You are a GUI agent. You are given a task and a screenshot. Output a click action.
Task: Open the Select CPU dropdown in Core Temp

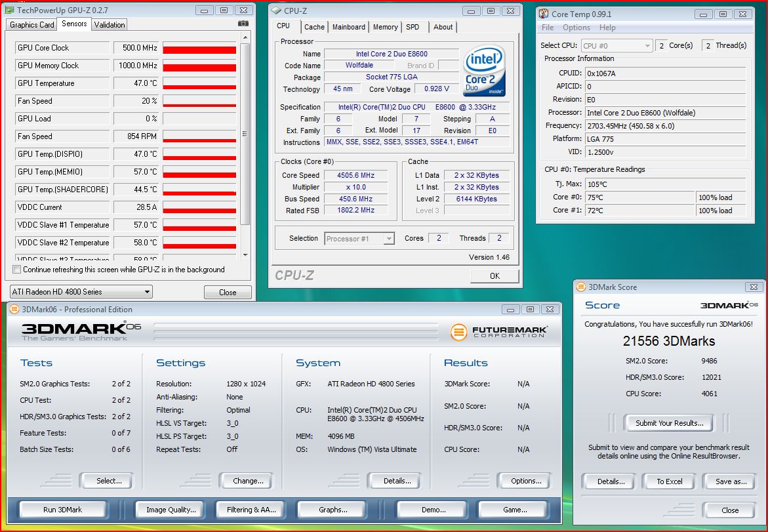point(616,45)
